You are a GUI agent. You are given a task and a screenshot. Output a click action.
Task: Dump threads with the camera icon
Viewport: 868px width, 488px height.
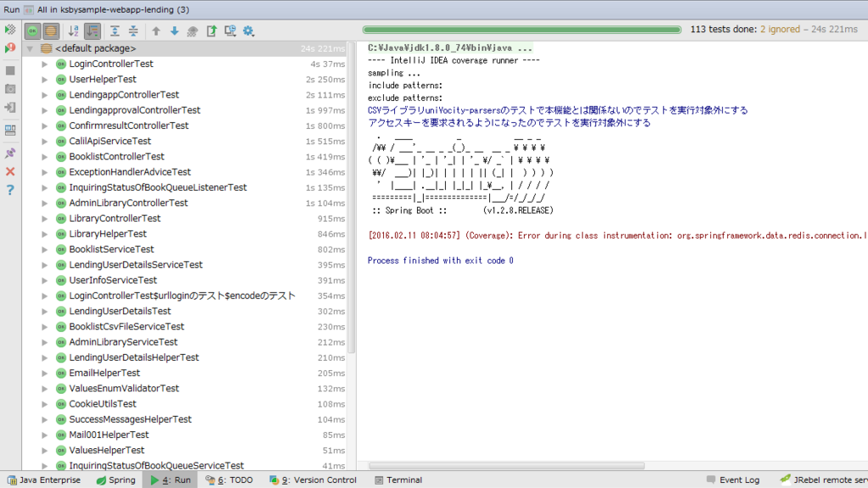[10, 89]
